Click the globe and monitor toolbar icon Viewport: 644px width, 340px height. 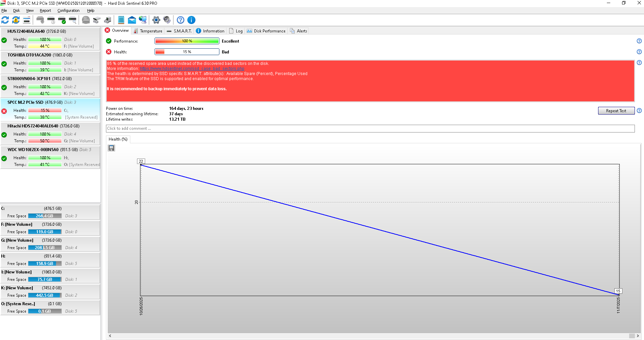143,20
